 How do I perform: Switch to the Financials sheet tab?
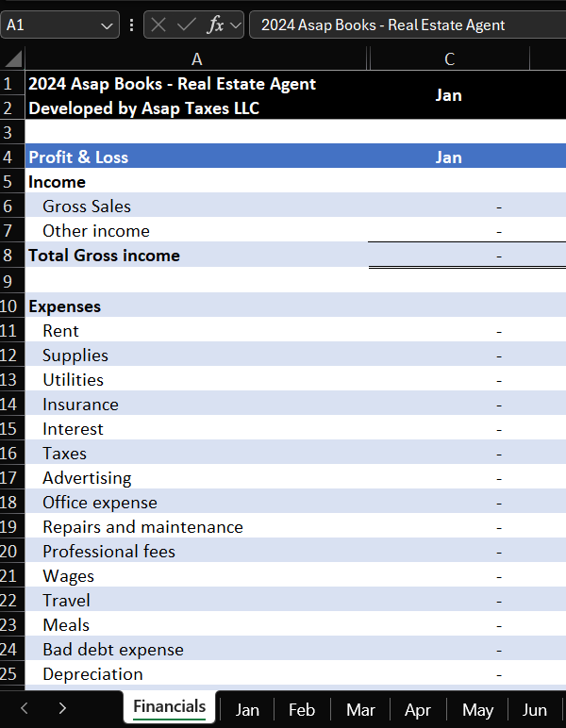click(170, 707)
